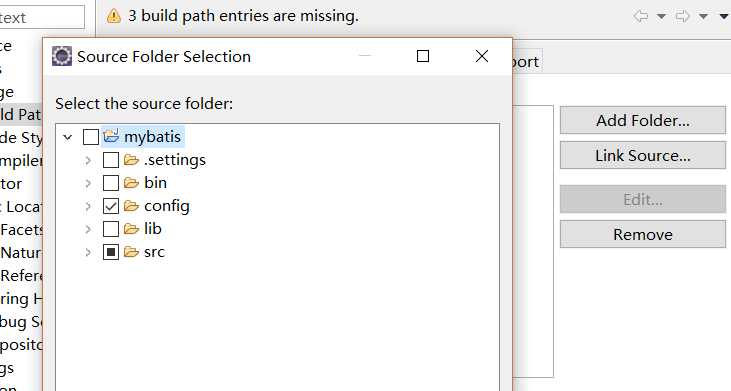
Task: Check the lib folder checkbox
Action: 110,229
